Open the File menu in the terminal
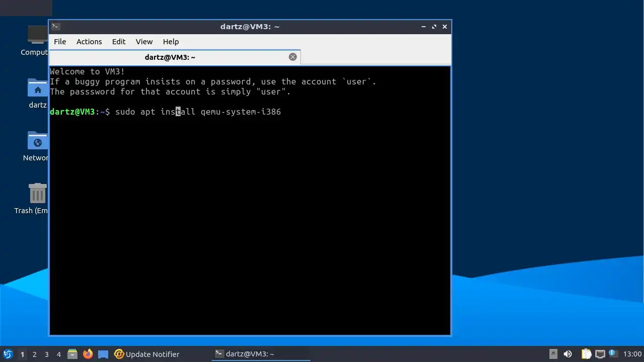The image size is (644, 362). 60,42
